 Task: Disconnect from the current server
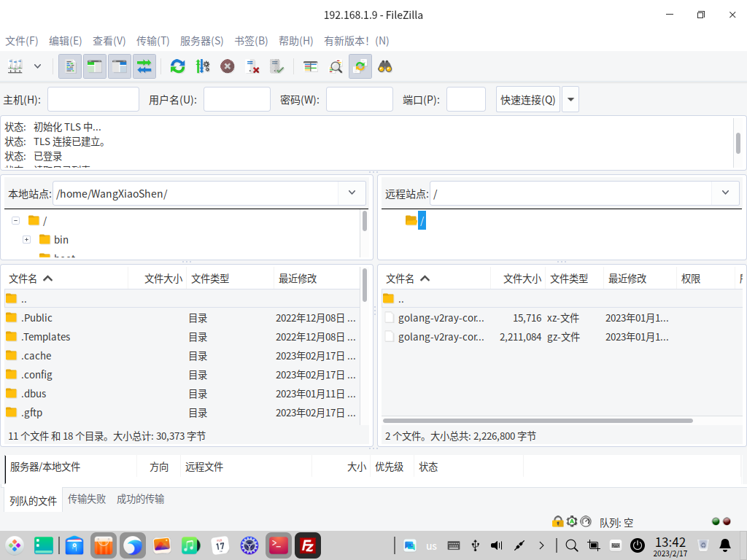[x=252, y=66]
